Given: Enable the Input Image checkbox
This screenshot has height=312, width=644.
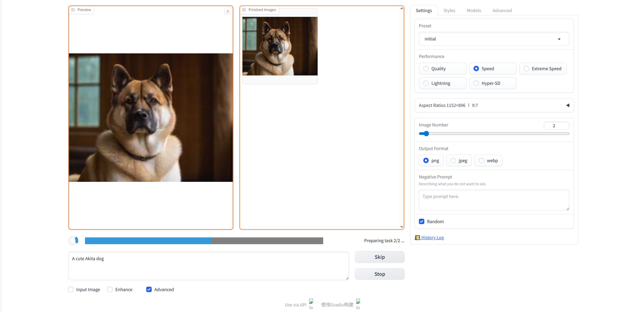Looking at the screenshot, I should (x=71, y=289).
